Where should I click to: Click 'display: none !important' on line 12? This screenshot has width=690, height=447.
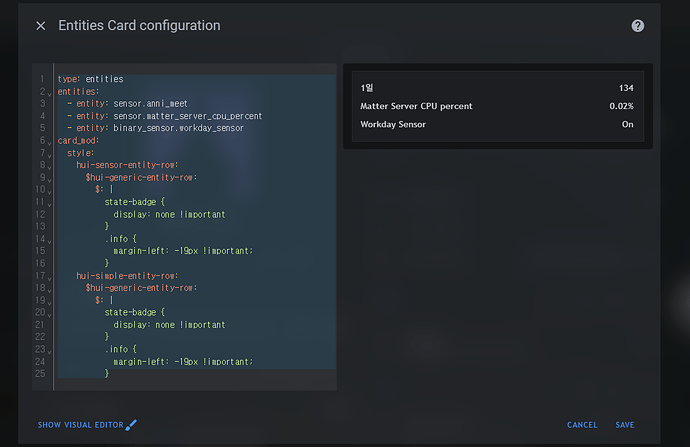[x=169, y=214]
